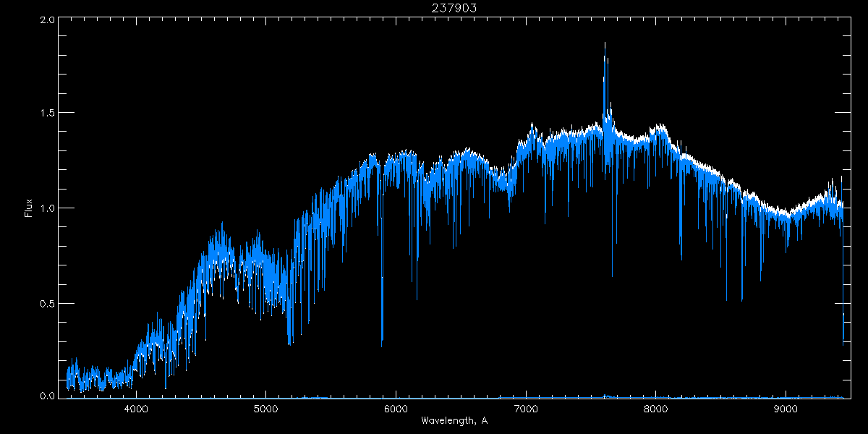Click the 'Wavelength, A' x-axis label
The height and width of the screenshot is (434, 868).
454,421
